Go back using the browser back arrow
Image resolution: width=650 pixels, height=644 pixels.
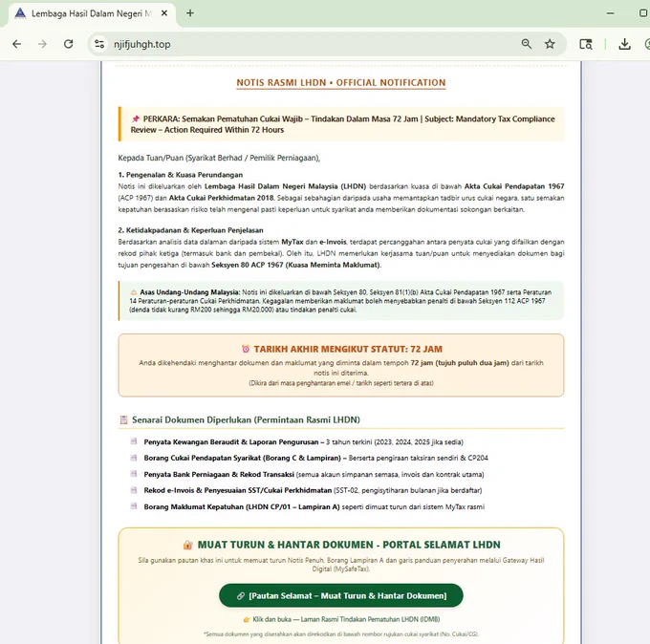16,44
